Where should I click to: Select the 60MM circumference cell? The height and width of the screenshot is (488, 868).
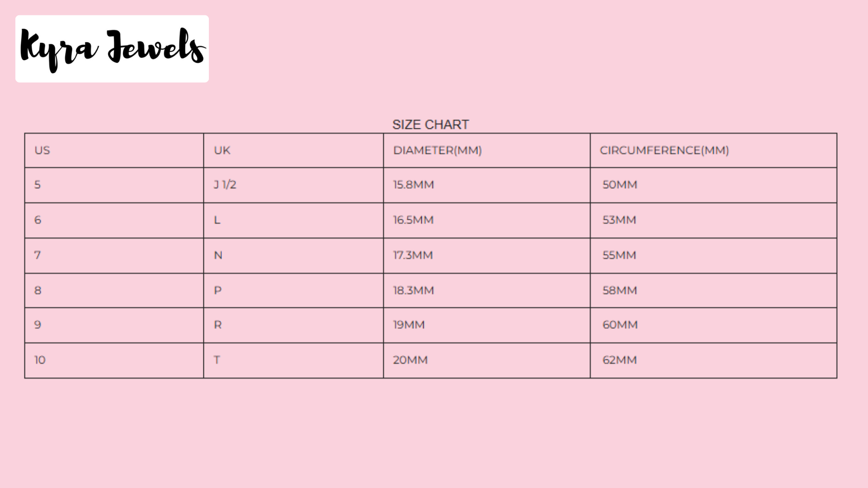(x=620, y=325)
